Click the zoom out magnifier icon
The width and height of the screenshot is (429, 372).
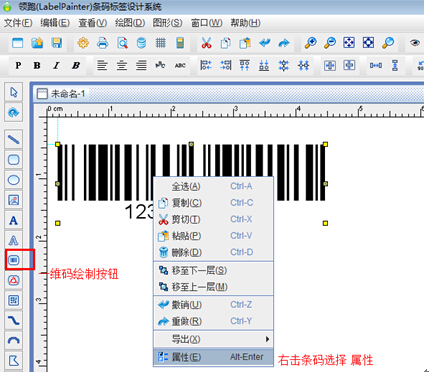(x=330, y=43)
